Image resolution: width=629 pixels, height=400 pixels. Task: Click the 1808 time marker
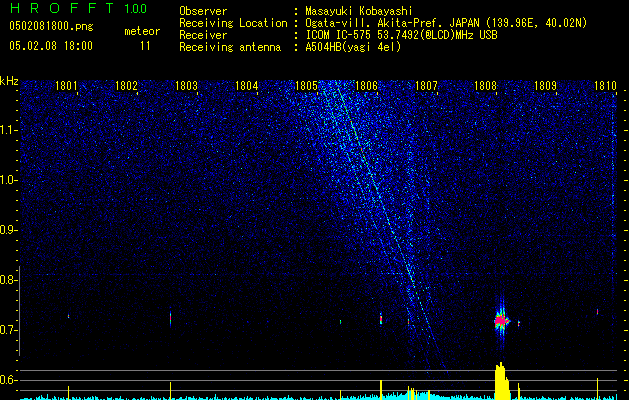(x=485, y=85)
